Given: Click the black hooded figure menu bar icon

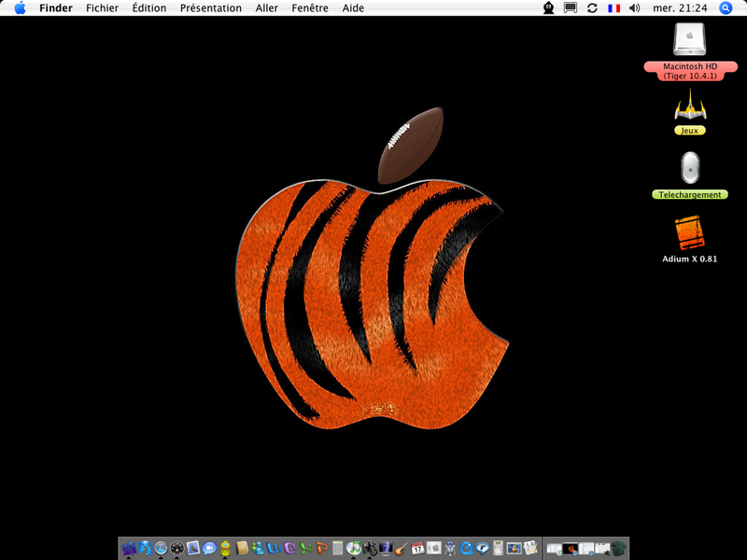Looking at the screenshot, I should point(549,8).
